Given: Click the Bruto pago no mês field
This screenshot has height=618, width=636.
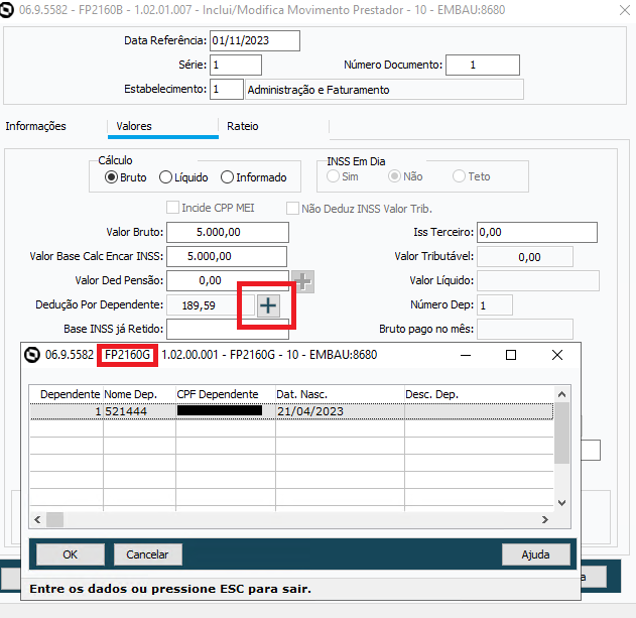Looking at the screenshot, I should (525, 329).
